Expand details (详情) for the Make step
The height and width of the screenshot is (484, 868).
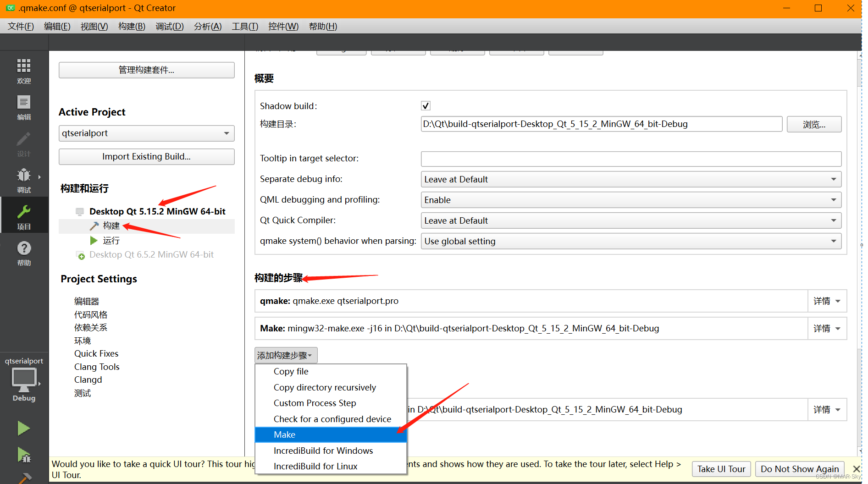[x=827, y=329]
